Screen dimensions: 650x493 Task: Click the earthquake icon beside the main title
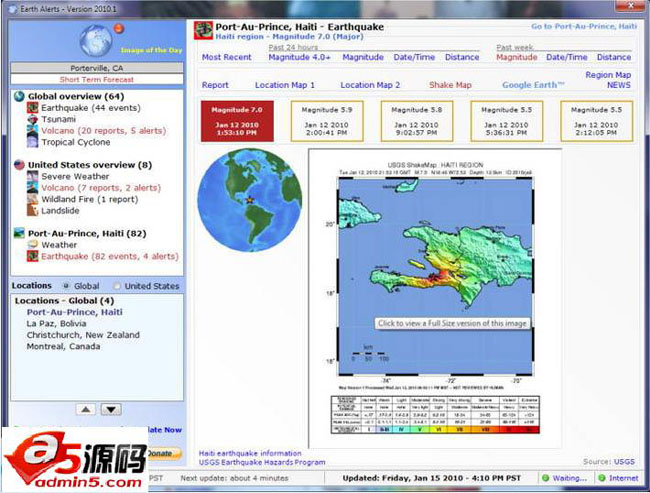[x=203, y=31]
